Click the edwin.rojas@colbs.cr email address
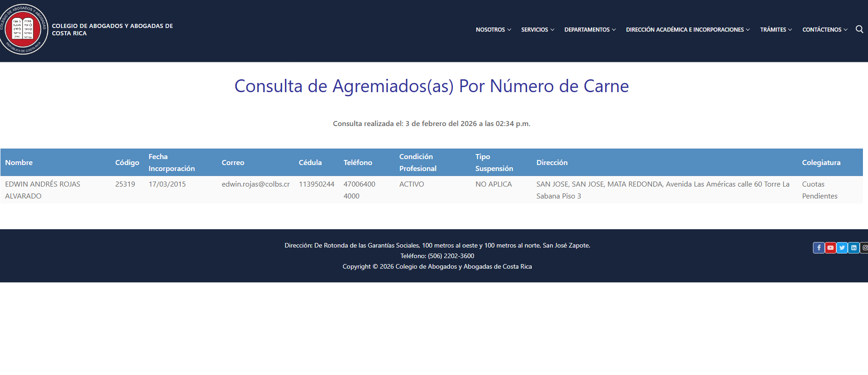Image resolution: width=868 pixels, height=375 pixels. click(x=256, y=184)
